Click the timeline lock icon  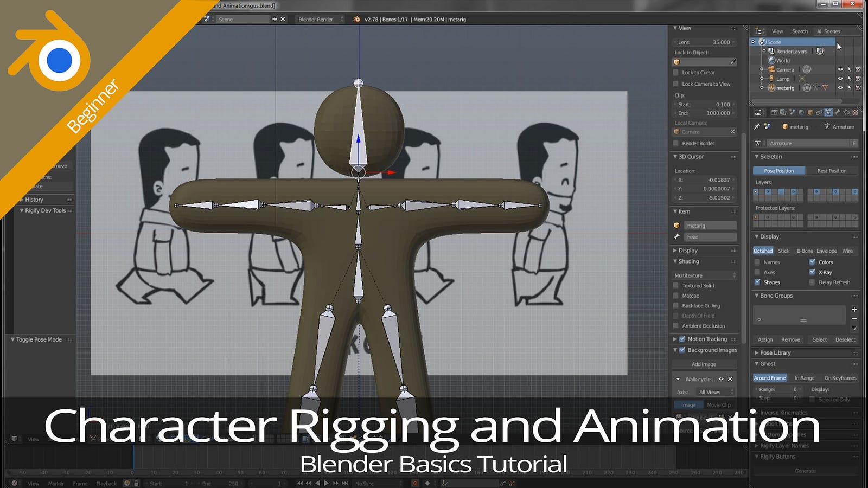click(136, 483)
